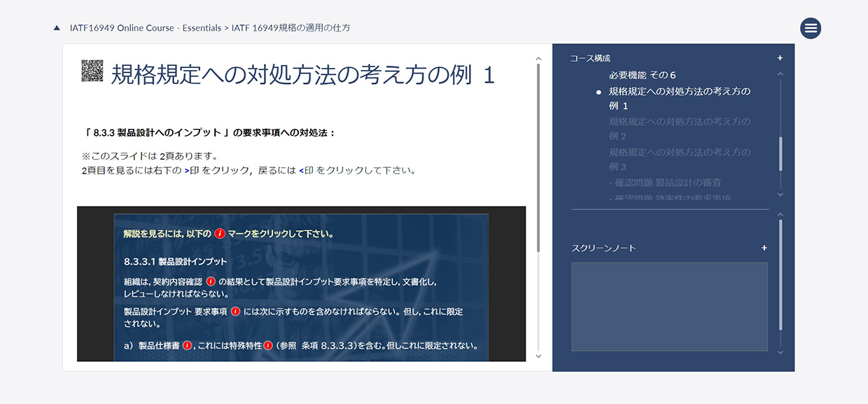Collapse the breadcrumb with the triangle arrow
The width and height of the screenshot is (868, 404).
(x=57, y=28)
